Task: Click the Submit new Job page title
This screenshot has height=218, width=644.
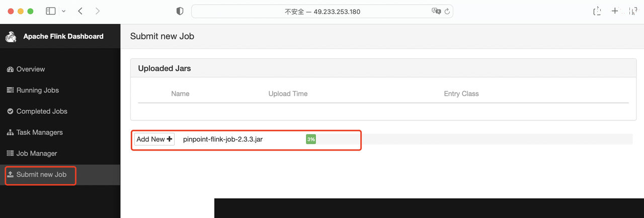Action: click(x=162, y=36)
